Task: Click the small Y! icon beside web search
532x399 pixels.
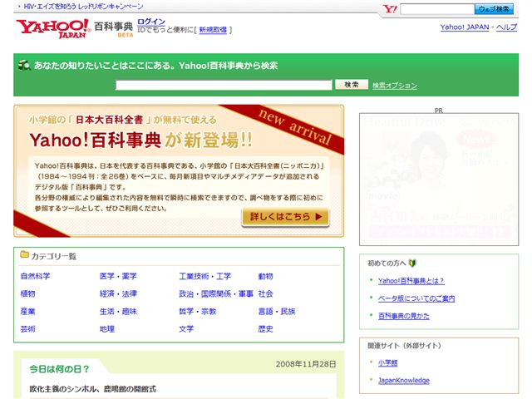Action: [390, 9]
